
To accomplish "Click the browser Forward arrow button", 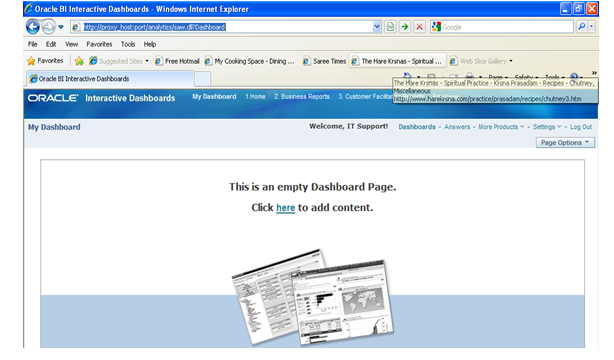I will click(49, 27).
